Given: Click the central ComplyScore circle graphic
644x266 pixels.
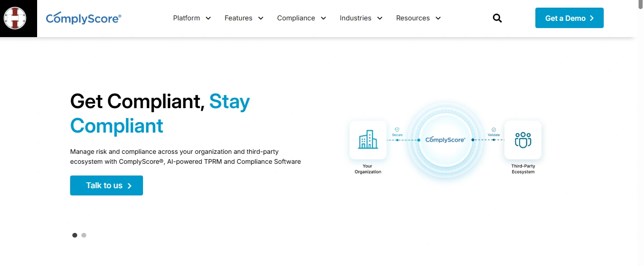Looking at the screenshot, I should coord(445,140).
